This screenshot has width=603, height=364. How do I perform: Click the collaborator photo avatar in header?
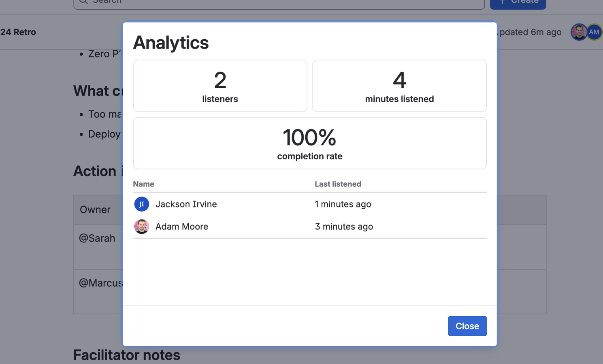579,32
